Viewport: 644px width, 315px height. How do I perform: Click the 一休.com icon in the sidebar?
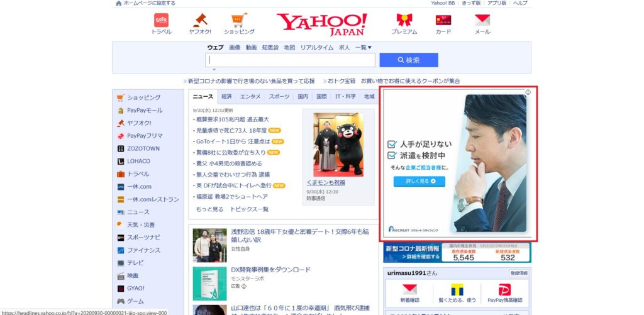(x=120, y=187)
